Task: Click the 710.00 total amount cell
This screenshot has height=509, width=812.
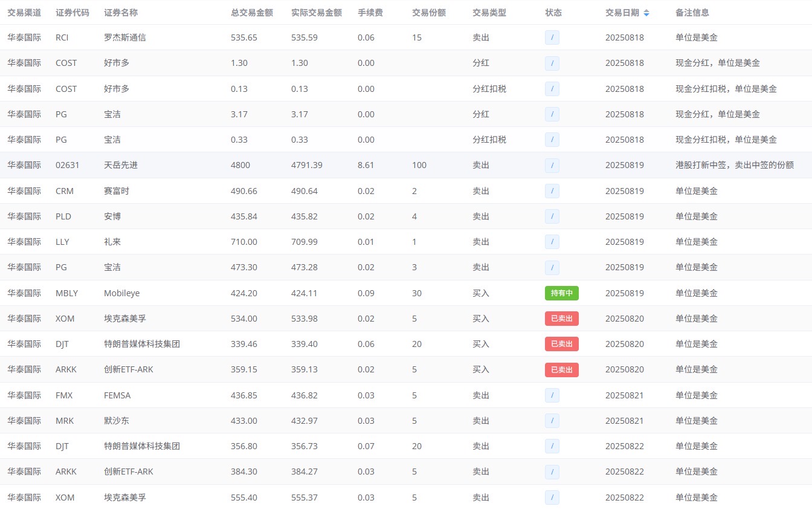Action: tap(244, 242)
